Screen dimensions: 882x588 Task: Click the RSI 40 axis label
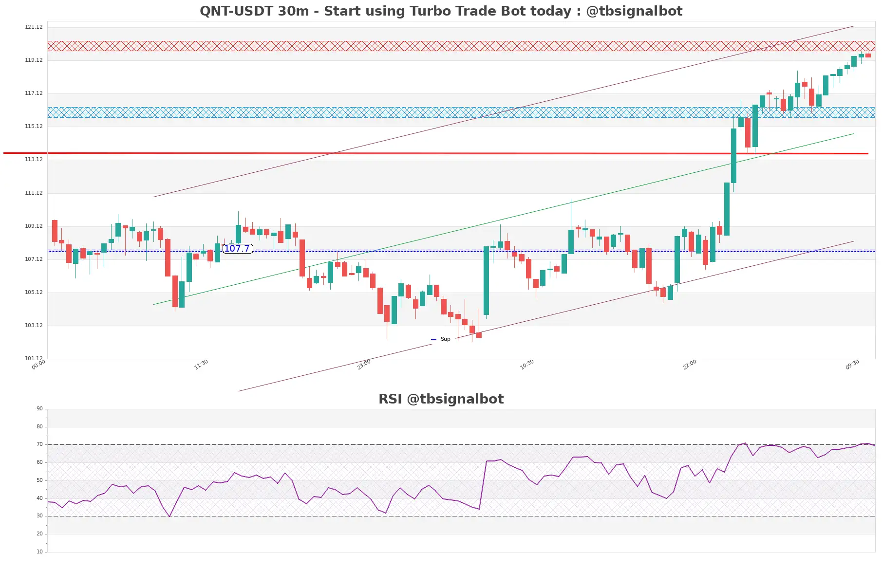[x=39, y=498]
